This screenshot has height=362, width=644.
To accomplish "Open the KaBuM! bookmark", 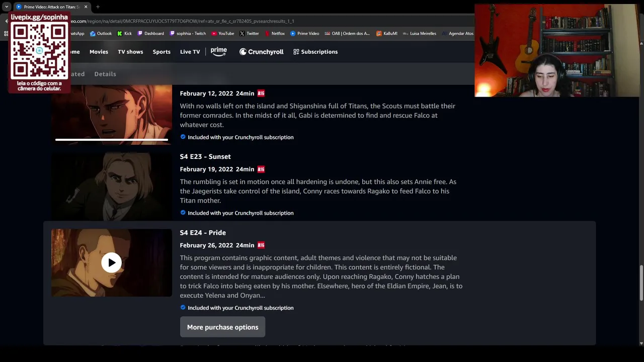I will [386, 34].
